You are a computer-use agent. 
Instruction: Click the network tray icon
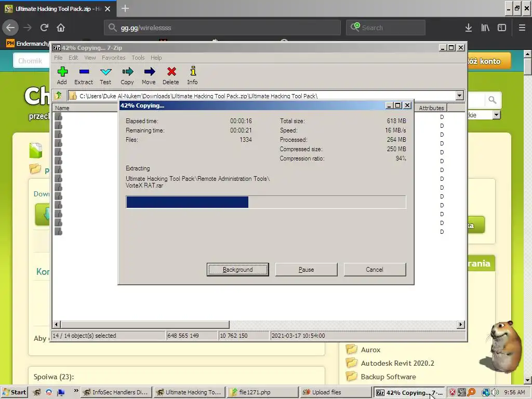(x=486, y=392)
